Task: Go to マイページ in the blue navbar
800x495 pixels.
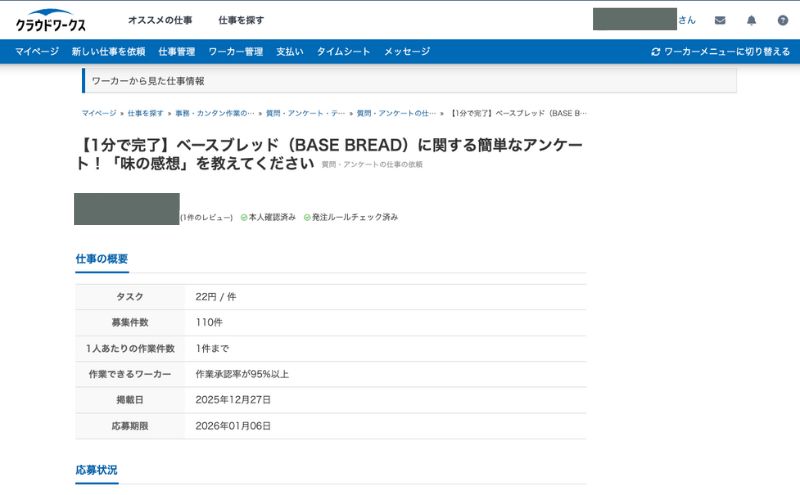Action: [x=36, y=52]
